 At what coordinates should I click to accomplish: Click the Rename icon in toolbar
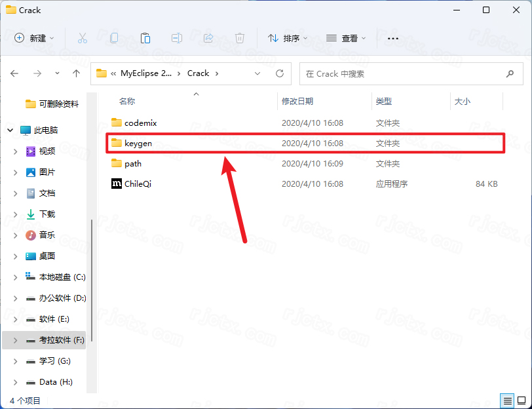pyautogui.click(x=177, y=38)
